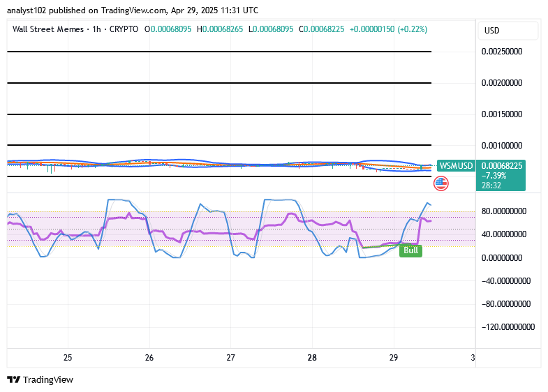
Task: Click the TradingView logo at bottom
Action: click(x=40, y=379)
